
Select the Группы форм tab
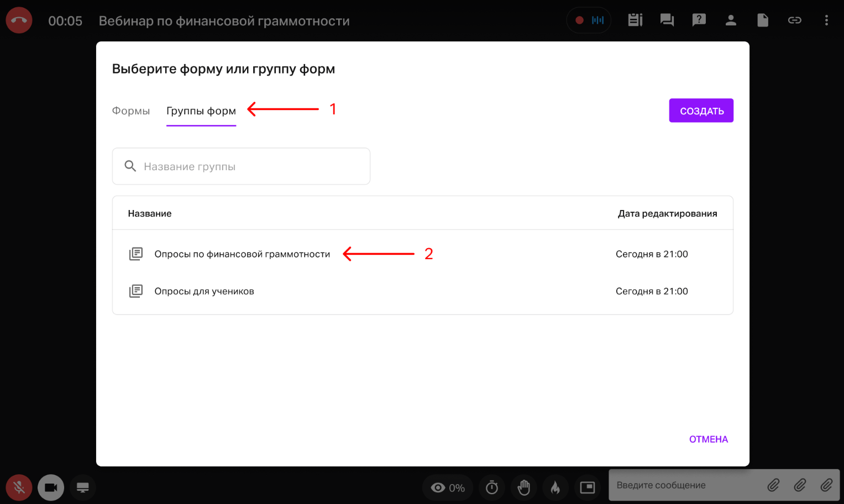(x=201, y=111)
